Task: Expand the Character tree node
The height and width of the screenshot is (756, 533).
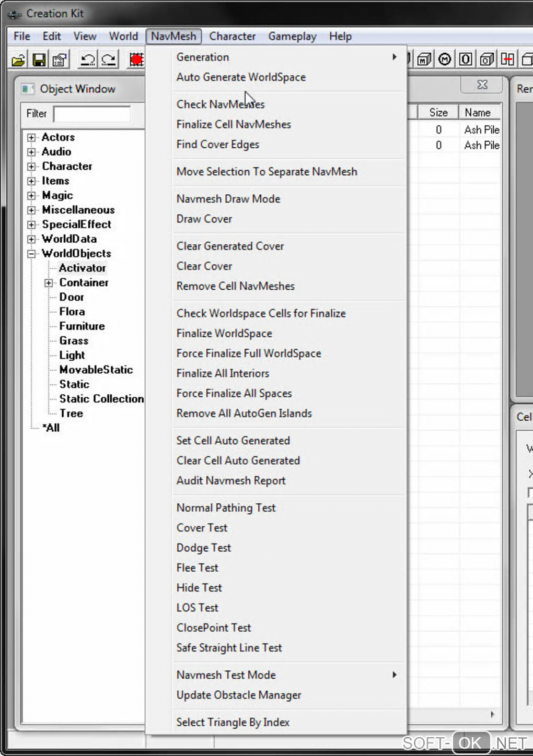Action: pyautogui.click(x=32, y=167)
